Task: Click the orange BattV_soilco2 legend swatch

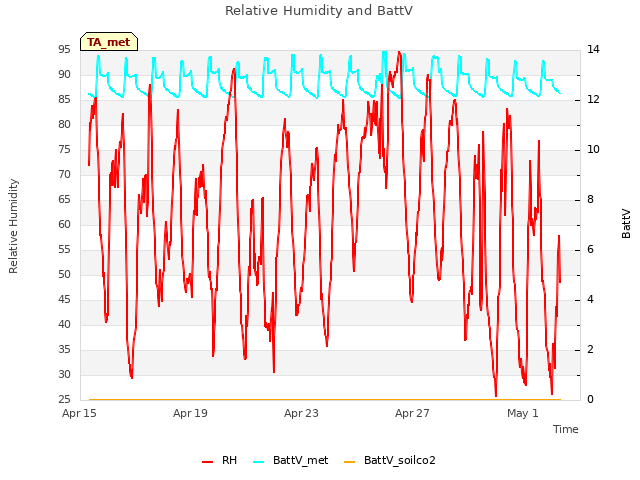Action: click(x=350, y=461)
